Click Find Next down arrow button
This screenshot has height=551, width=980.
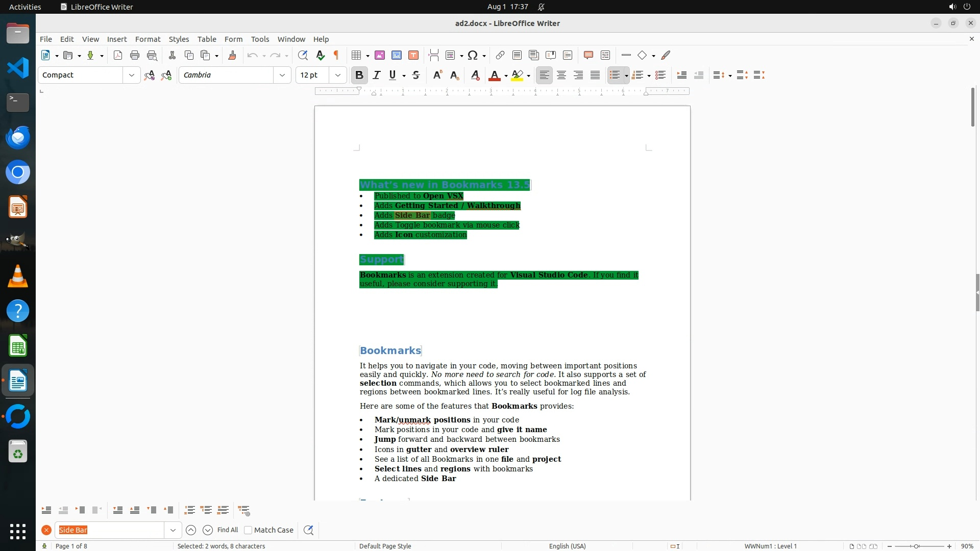pyautogui.click(x=208, y=530)
